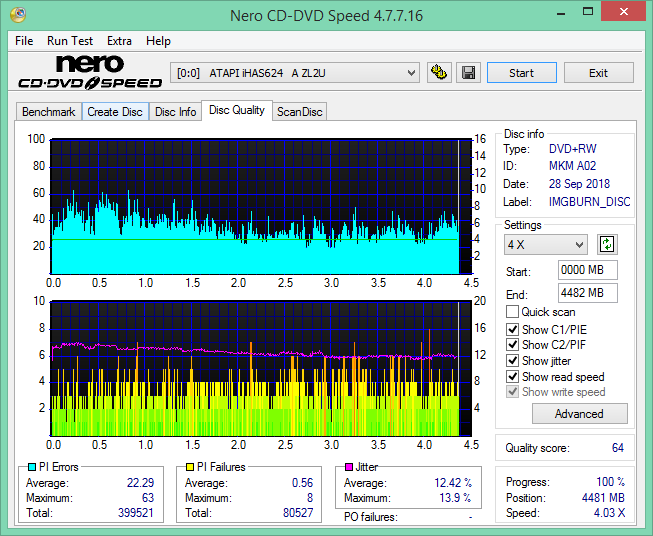Open the File menu

click(24, 41)
